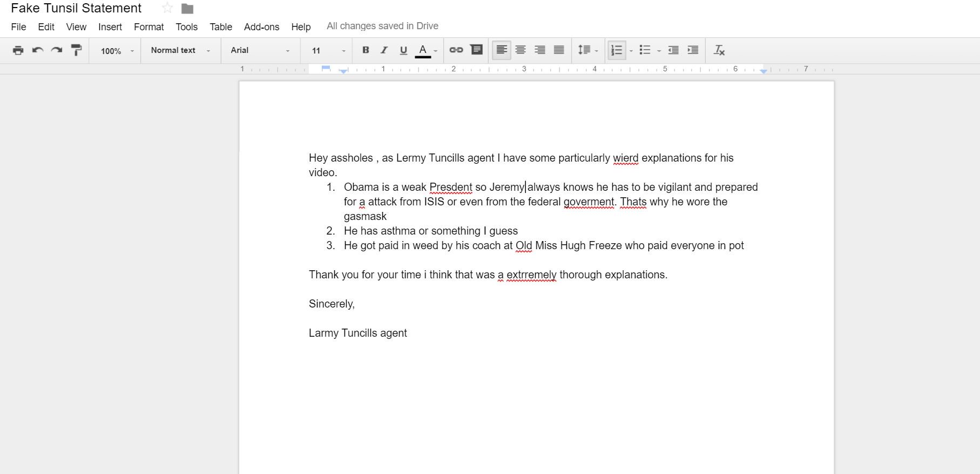Toggle the numbered list

coord(617,50)
